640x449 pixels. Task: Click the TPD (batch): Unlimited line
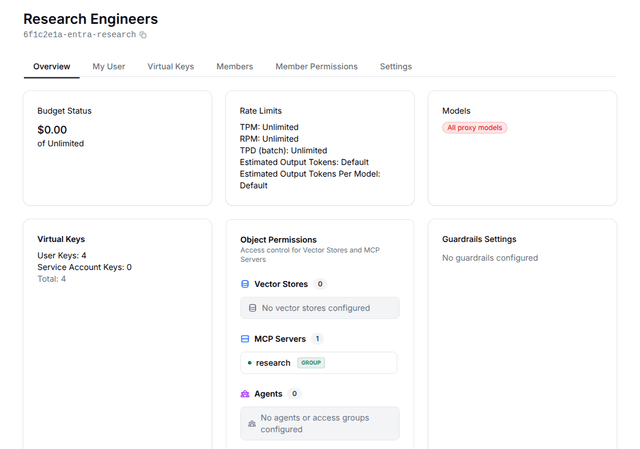(283, 151)
